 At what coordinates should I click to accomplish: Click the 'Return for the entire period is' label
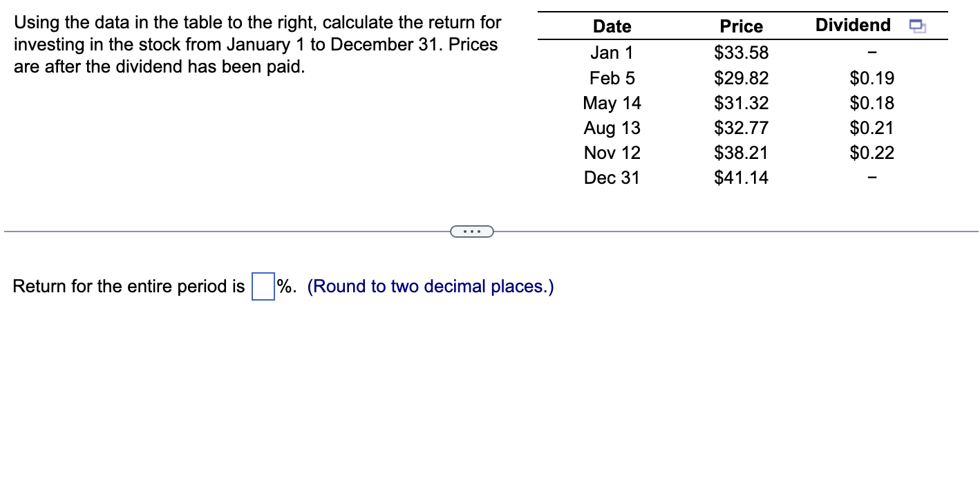tap(128, 286)
